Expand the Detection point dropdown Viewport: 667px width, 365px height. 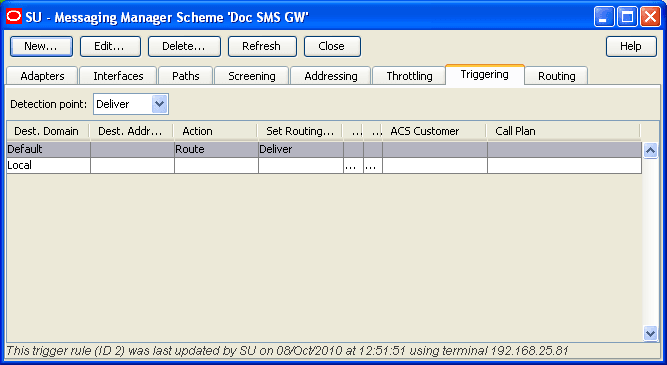pos(160,104)
